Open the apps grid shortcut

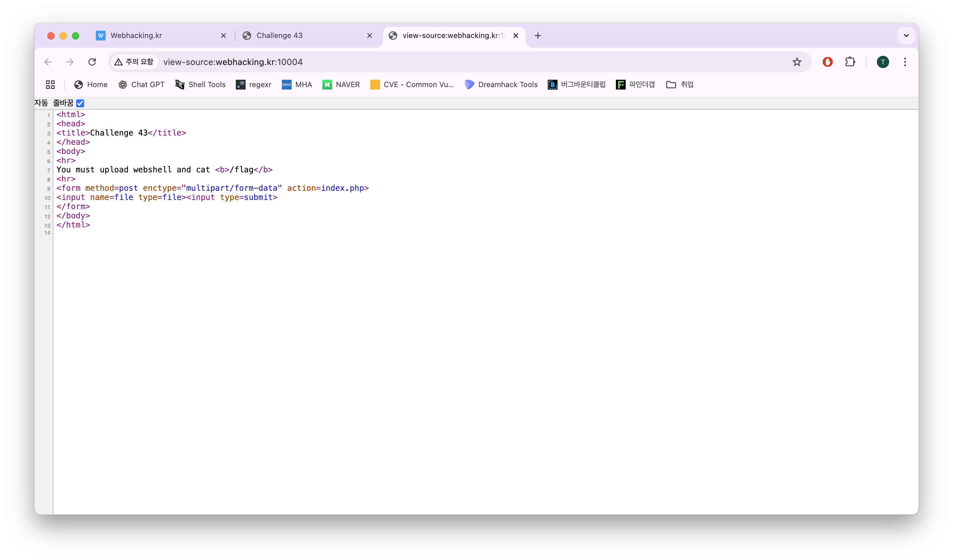coord(50,85)
